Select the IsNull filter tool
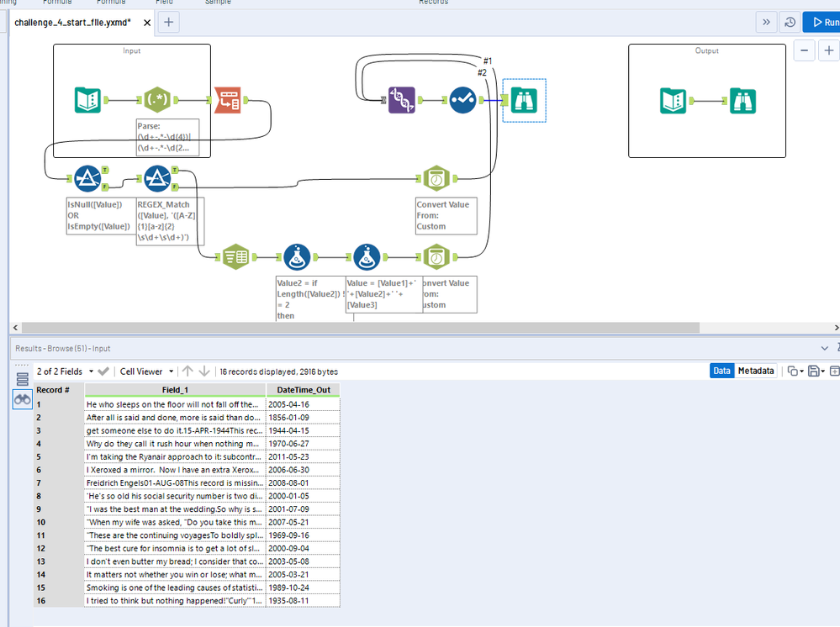Image resolution: width=840 pixels, height=627 pixels. pos(87,179)
